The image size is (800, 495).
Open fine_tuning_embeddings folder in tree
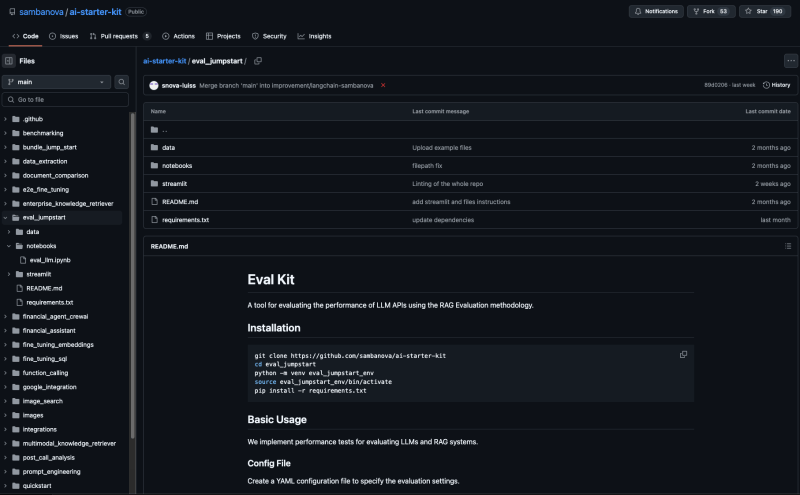58,344
